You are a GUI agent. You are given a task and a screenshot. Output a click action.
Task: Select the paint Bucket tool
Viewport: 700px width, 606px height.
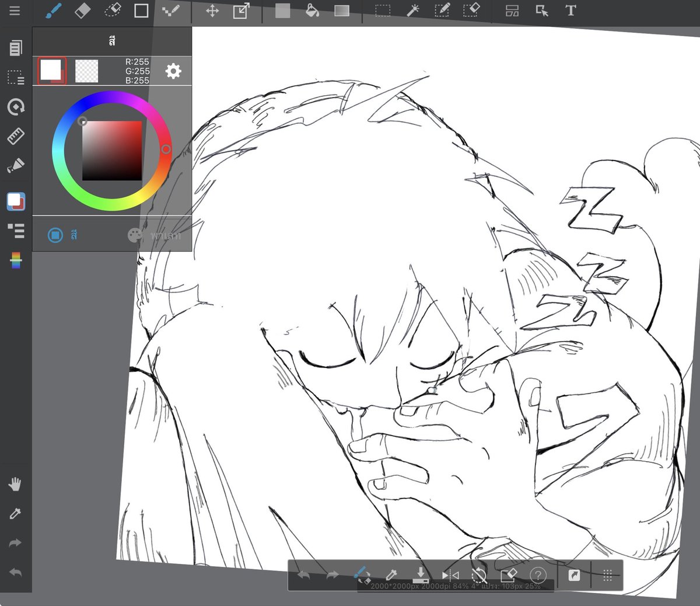(x=312, y=11)
